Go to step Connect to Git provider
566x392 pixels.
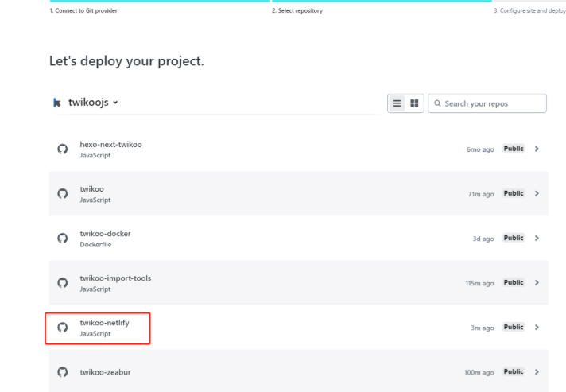[83, 11]
